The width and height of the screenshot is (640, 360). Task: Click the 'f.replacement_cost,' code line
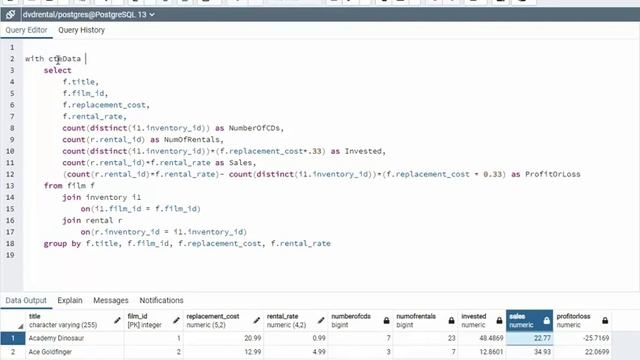(106, 105)
